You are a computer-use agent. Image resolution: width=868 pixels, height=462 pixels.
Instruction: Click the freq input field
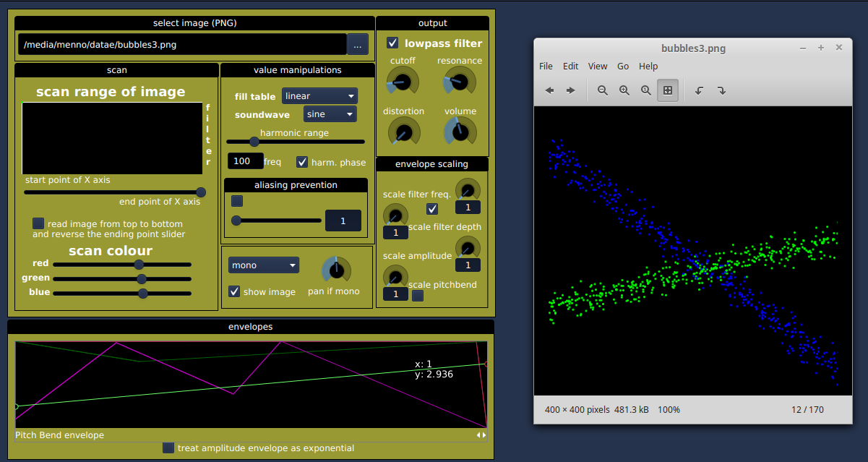tap(245, 161)
